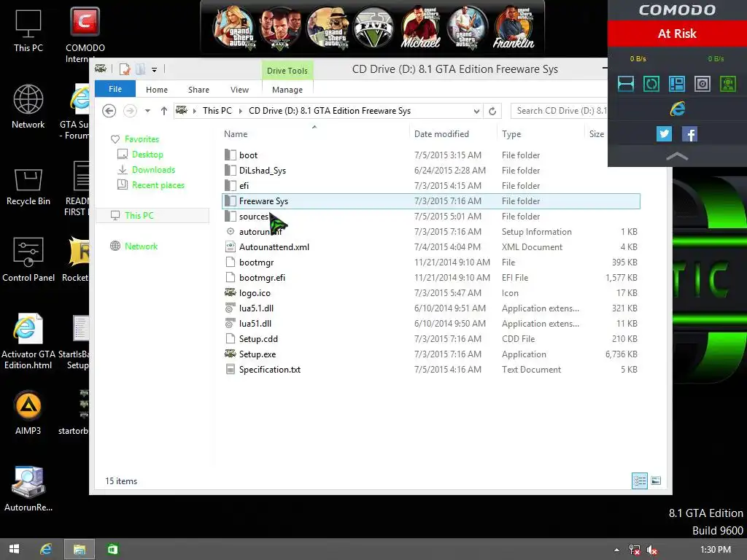Open the Windows Start button
The width and height of the screenshot is (747, 560).
pos(15,549)
